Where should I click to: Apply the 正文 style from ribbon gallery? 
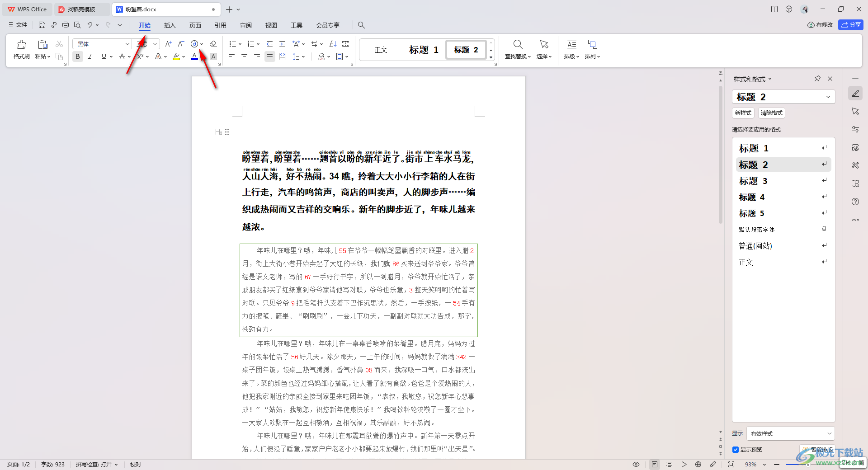coord(381,50)
